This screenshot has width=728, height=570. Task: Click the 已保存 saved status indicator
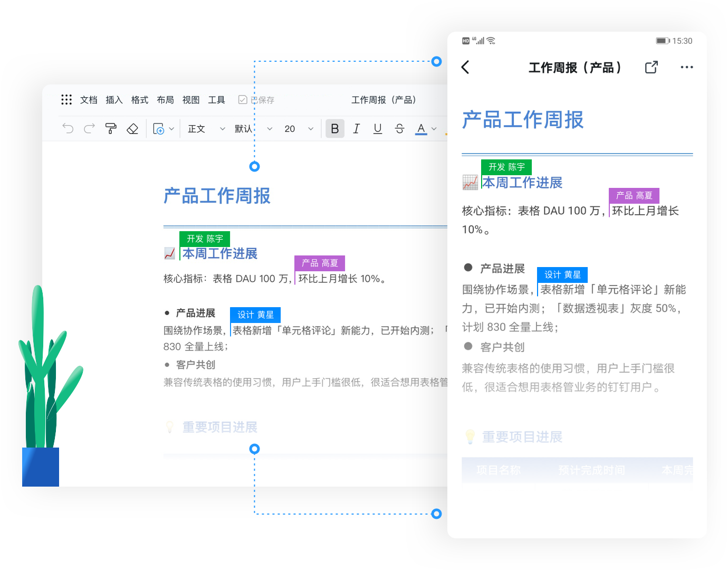pos(256,99)
